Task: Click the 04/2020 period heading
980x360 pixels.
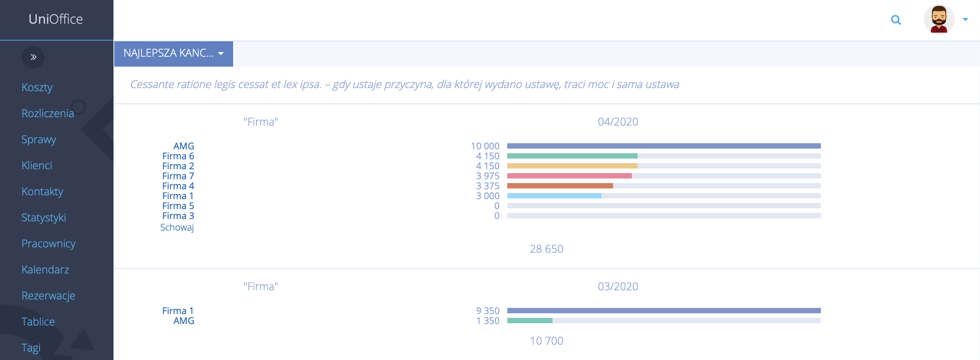Action: pos(618,122)
